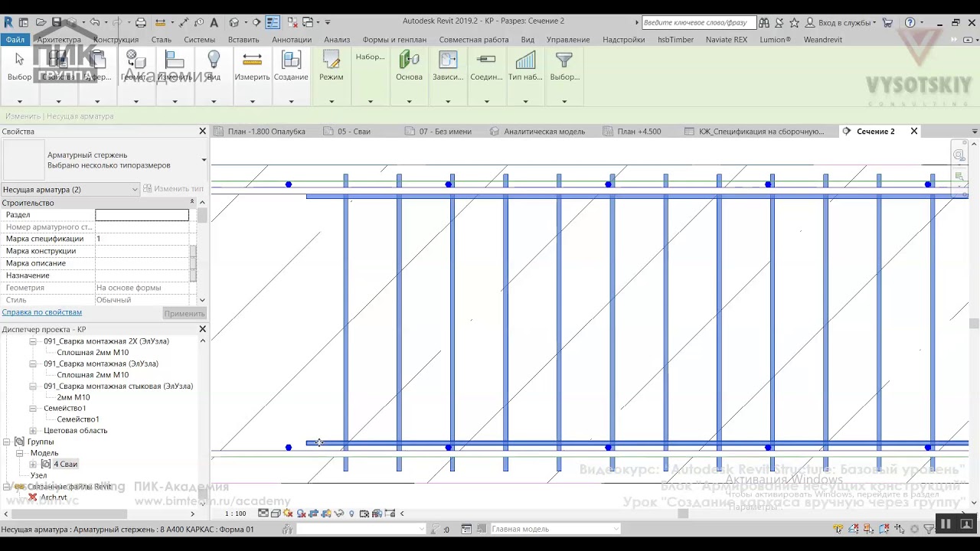Toggle thin lines in quick access toolbar

[273, 22]
